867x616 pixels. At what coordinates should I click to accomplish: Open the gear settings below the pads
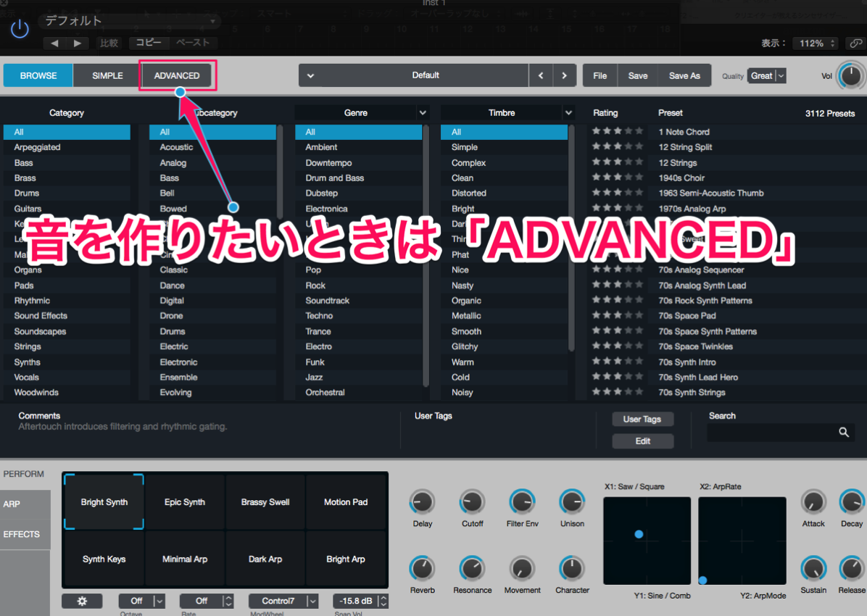click(83, 601)
